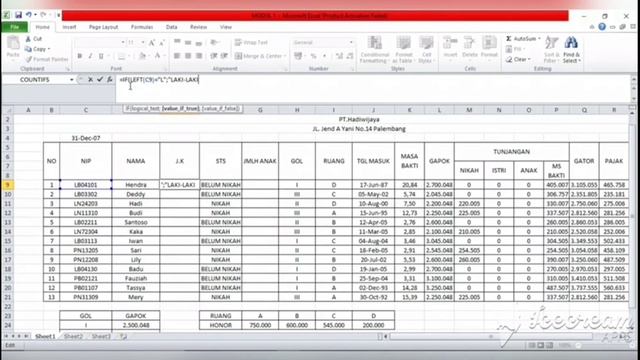
Task: Select the Sheet3 tab
Action: click(101, 336)
